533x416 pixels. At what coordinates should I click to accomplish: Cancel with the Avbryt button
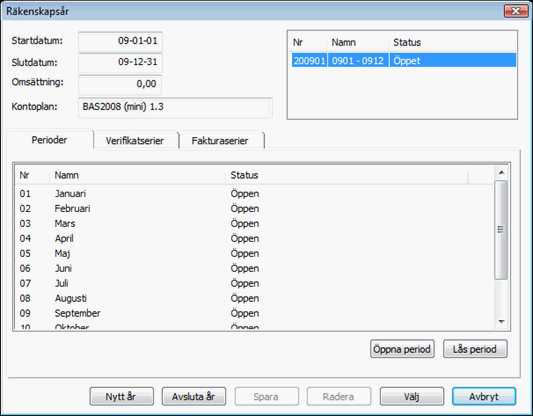tap(484, 397)
